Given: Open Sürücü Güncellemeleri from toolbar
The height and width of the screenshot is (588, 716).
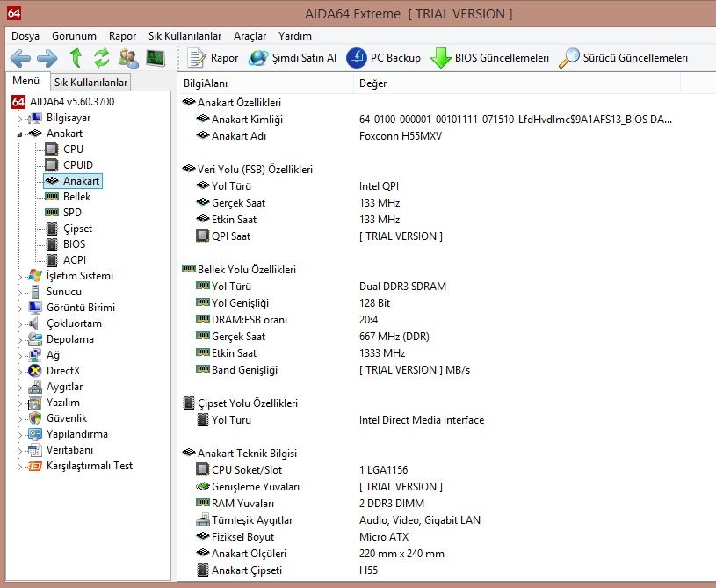Looking at the screenshot, I should [x=623, y=58].
